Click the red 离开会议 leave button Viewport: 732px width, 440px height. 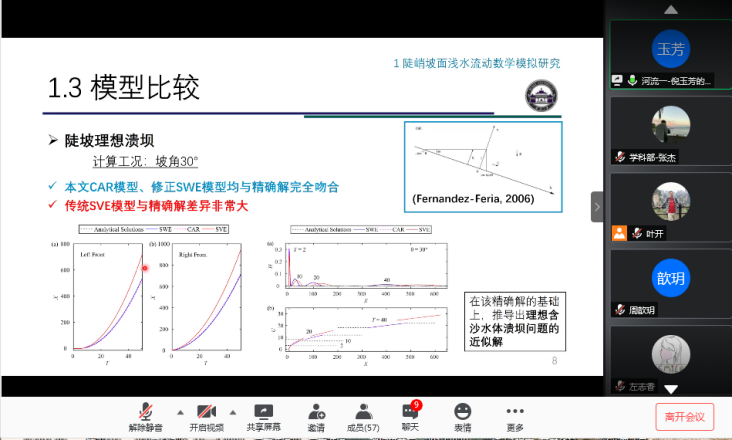tap(685, 416)
